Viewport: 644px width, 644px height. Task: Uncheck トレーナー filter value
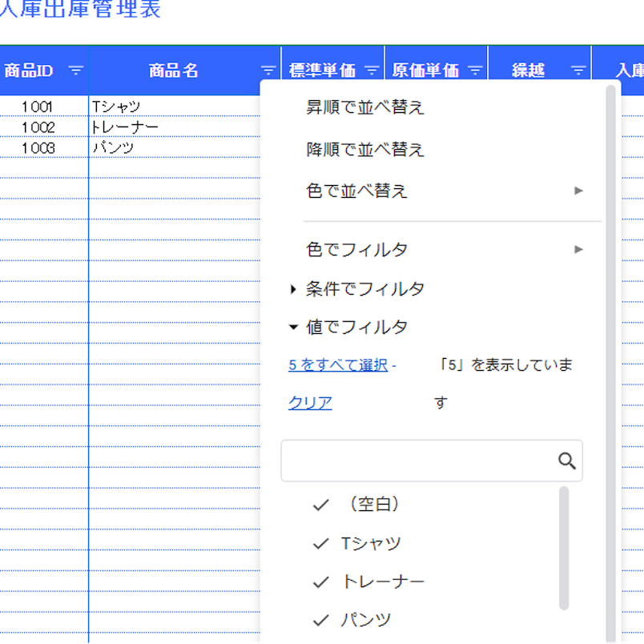pos(320,581)
